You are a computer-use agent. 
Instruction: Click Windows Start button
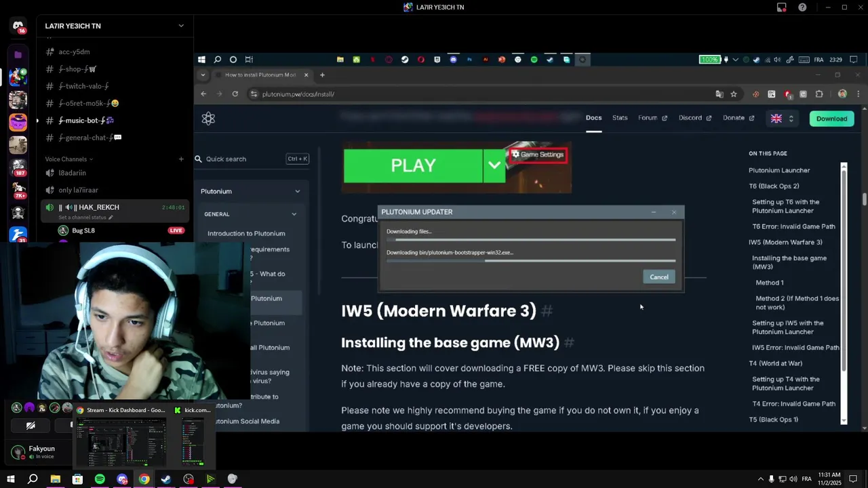[x=11, y=479]
